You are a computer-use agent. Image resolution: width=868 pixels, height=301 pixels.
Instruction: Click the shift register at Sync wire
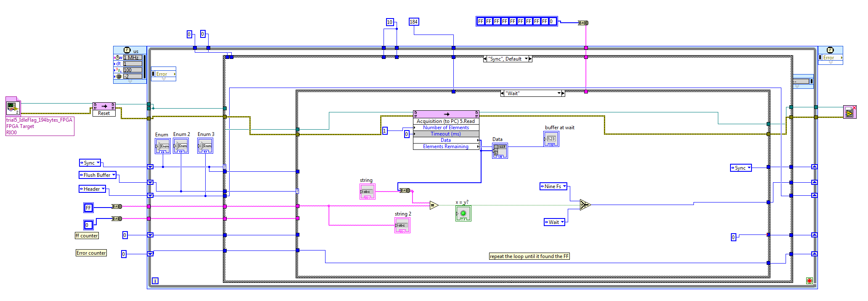(x=150, y=167)
